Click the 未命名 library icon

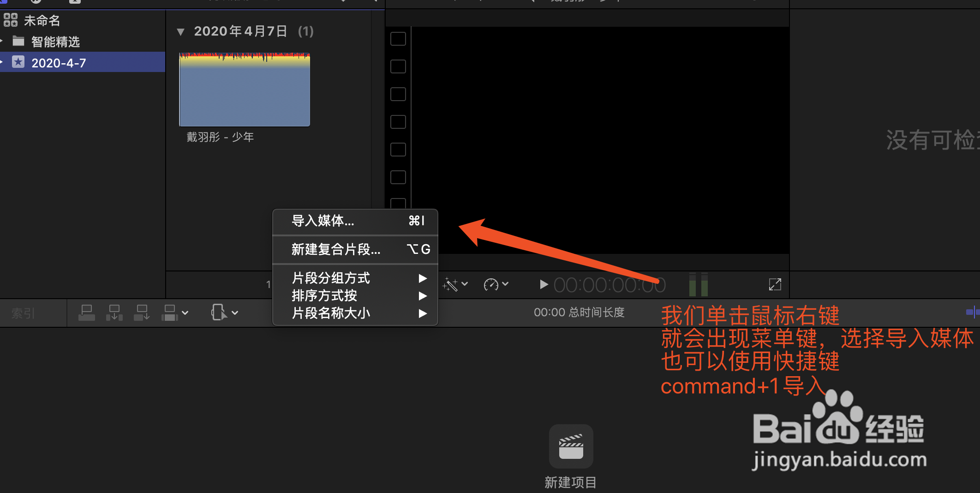[11, 20]
